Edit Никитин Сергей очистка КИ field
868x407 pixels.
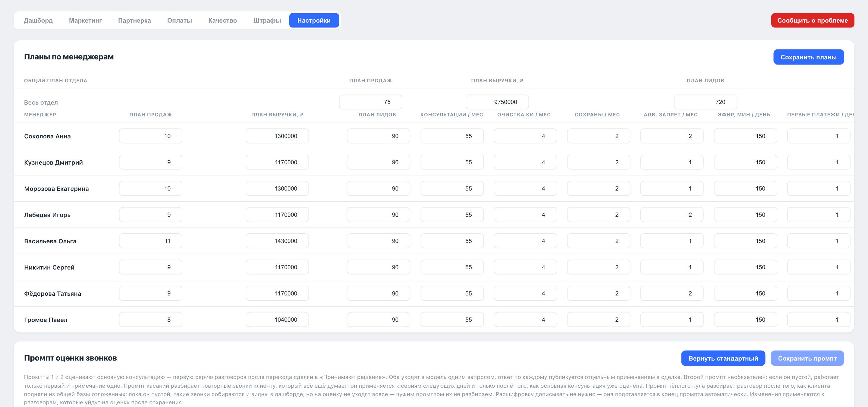pyautogui.click(x=525, y=267)
